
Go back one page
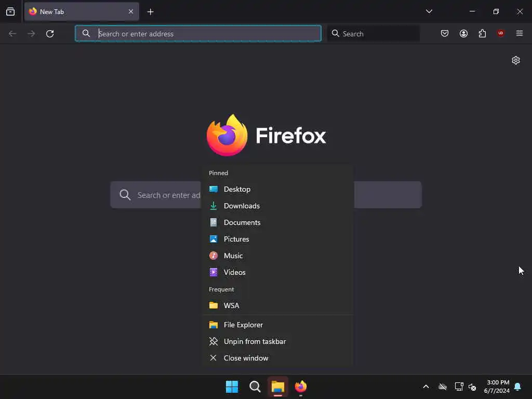[x=12, y=34]
